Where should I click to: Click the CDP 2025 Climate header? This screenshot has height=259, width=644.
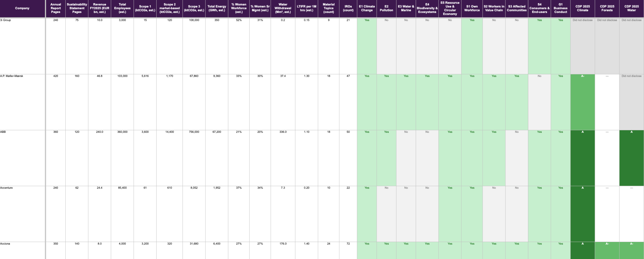coord(583,8)
